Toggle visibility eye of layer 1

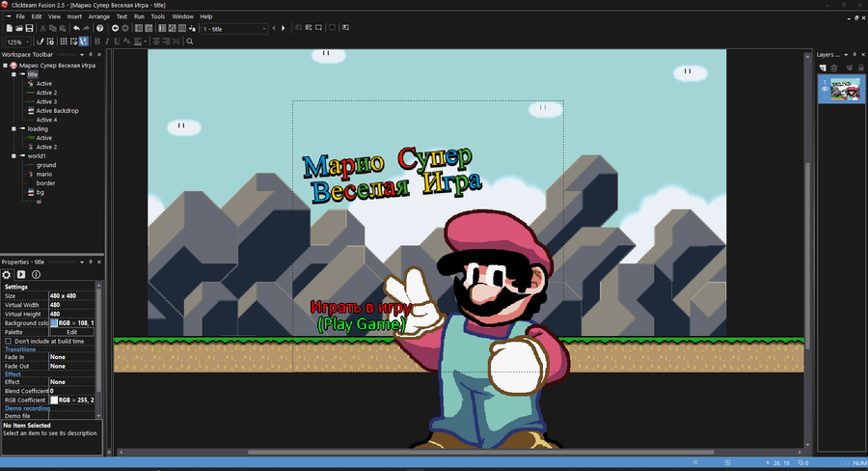(825, 89)
